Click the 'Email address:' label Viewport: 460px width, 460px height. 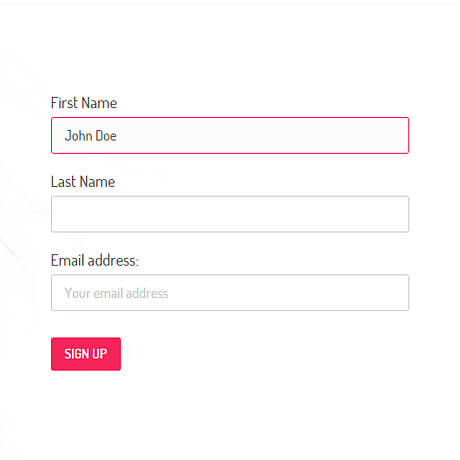95,260
